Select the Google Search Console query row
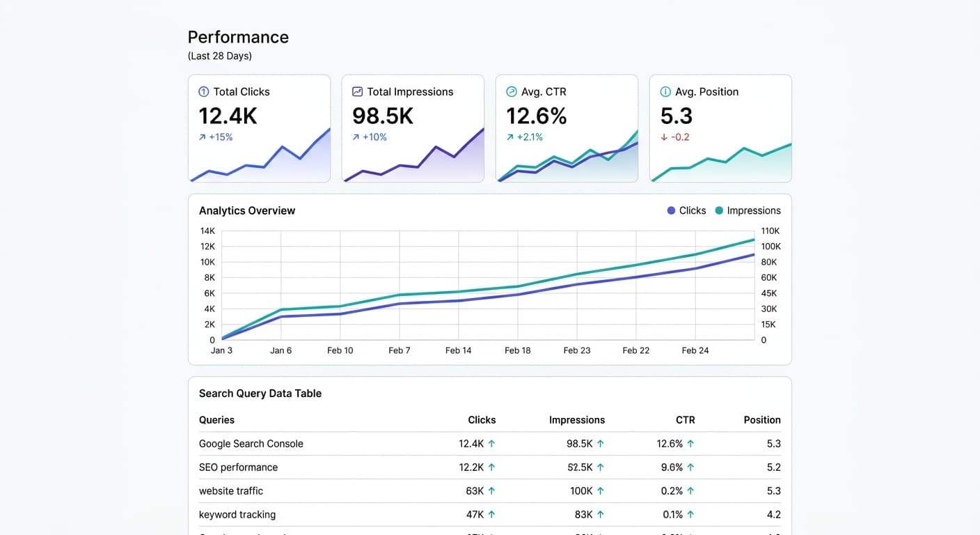980x535 pixels. point(490,444)
